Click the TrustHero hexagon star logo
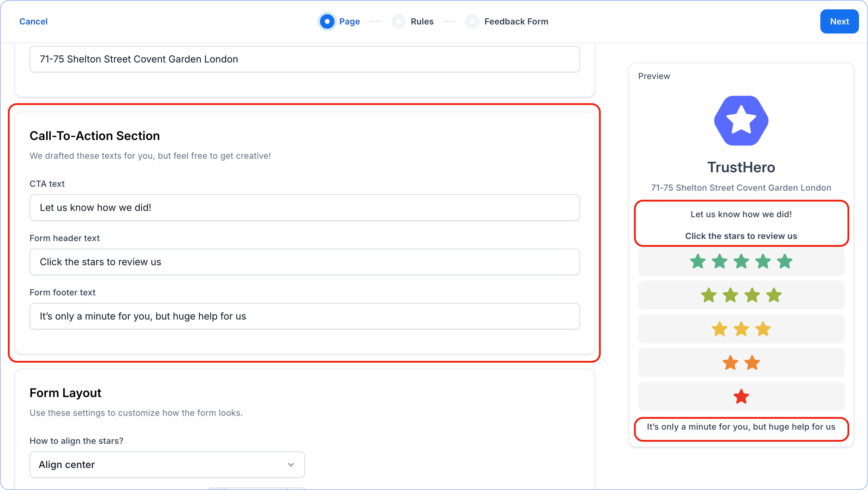 (741, 121)
